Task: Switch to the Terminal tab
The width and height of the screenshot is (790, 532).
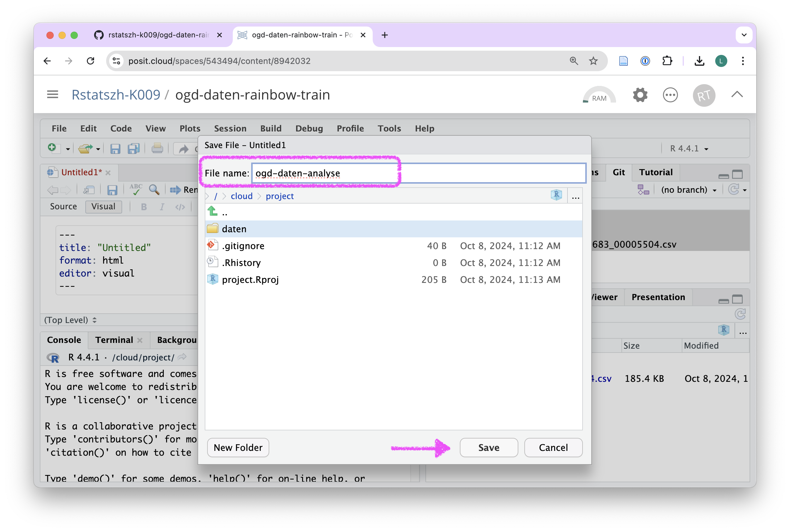Action: pos(114,340)
